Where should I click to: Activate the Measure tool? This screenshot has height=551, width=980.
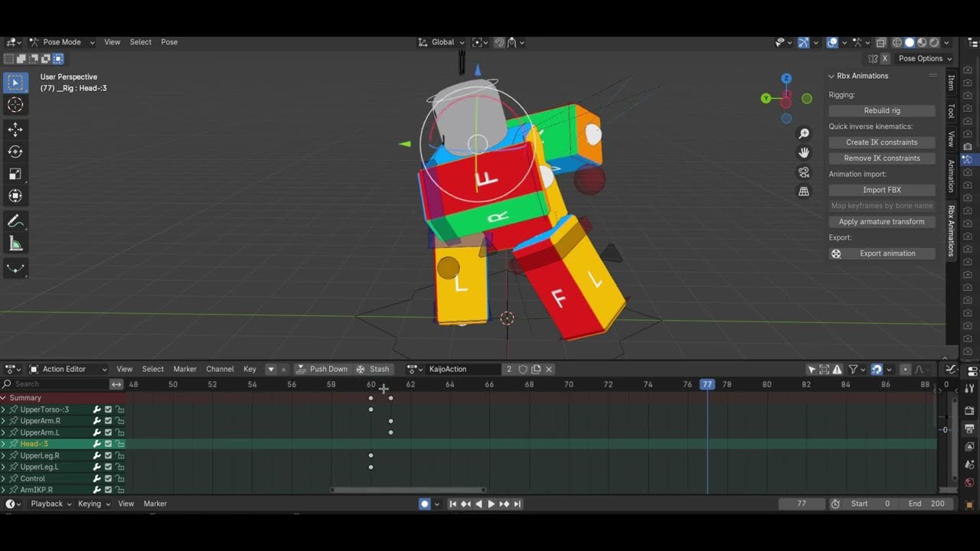[x=15, y=243]
